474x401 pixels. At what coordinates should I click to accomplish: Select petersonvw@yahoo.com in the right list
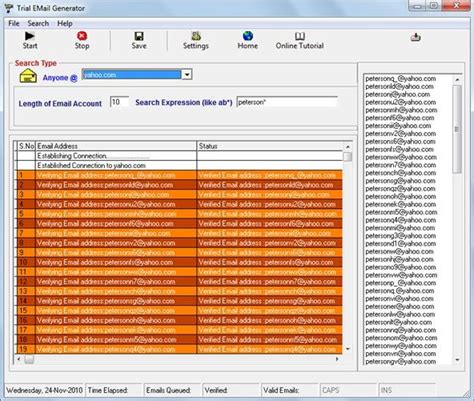(x=401, y=275)
